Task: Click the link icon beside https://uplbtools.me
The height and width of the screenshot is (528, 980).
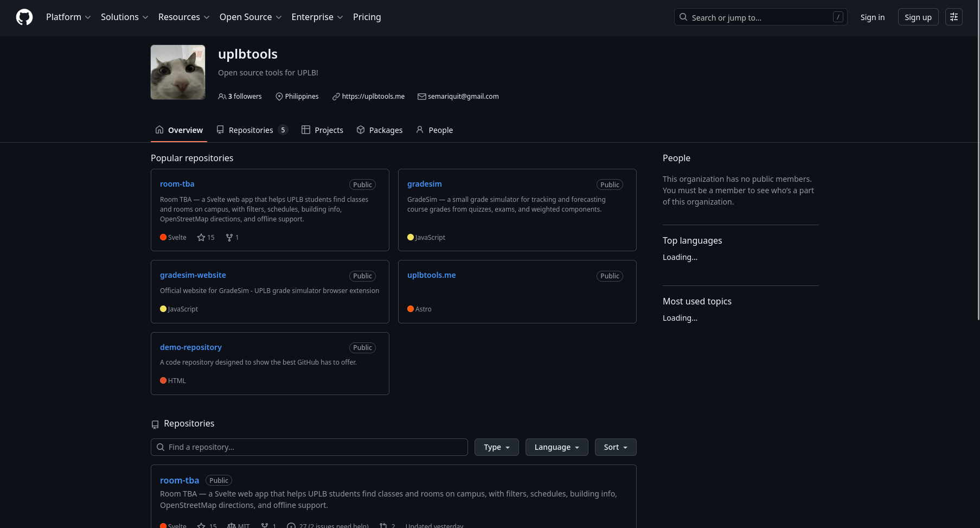Action: 336,97
